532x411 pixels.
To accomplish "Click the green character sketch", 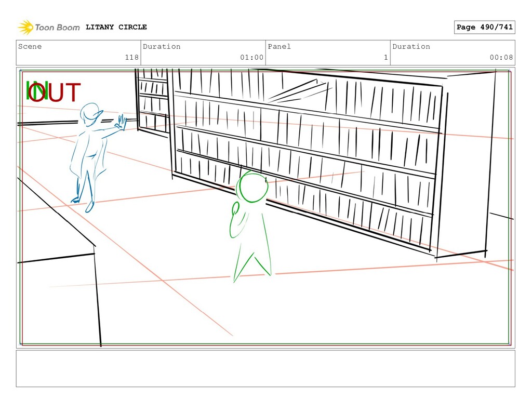I will [x=250, y=227].
